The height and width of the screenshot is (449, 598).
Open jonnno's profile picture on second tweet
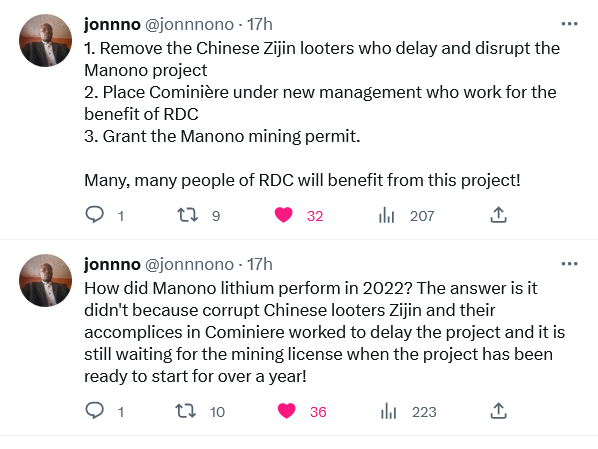tap(45, 280)
